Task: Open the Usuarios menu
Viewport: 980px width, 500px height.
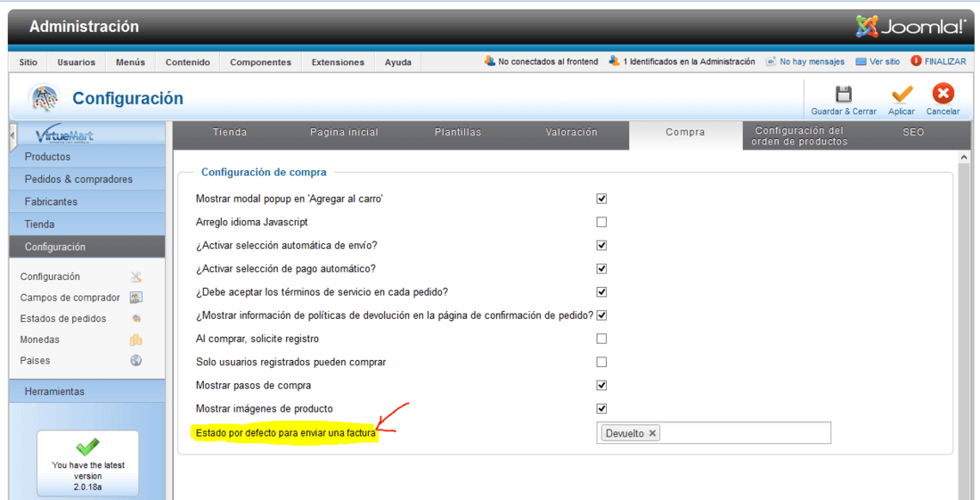Action: click(x=77, y=61)
